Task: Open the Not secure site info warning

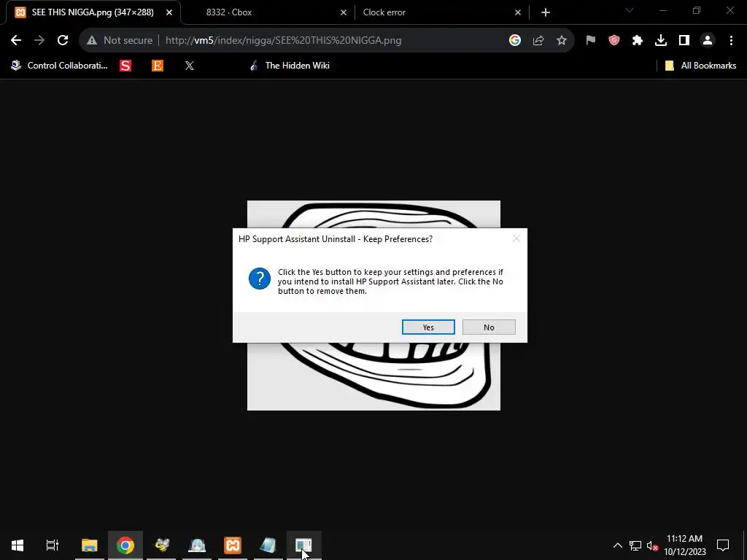Action: tap(120, 41)
